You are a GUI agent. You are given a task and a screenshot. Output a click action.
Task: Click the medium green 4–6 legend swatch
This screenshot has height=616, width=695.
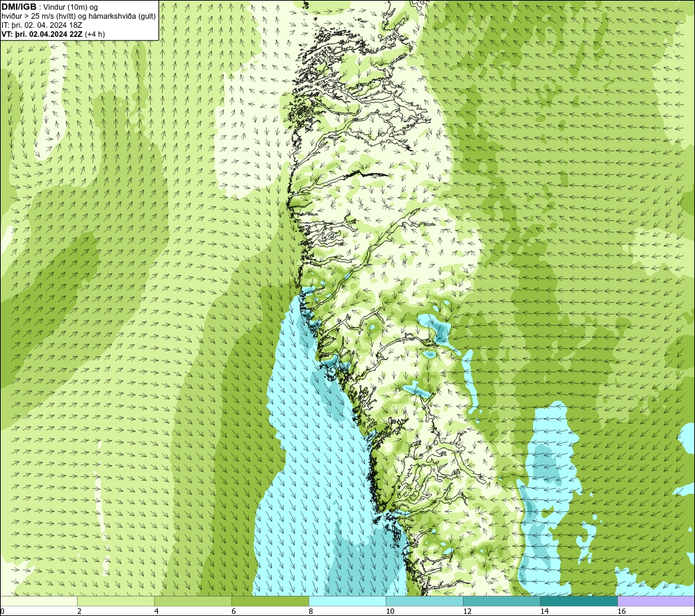point(193,601)
